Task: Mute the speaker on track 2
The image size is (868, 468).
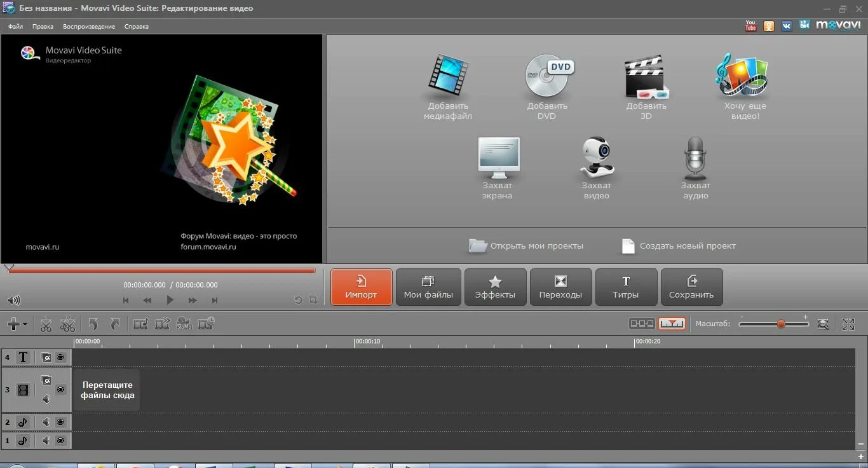Action: [x=46, y=422]
